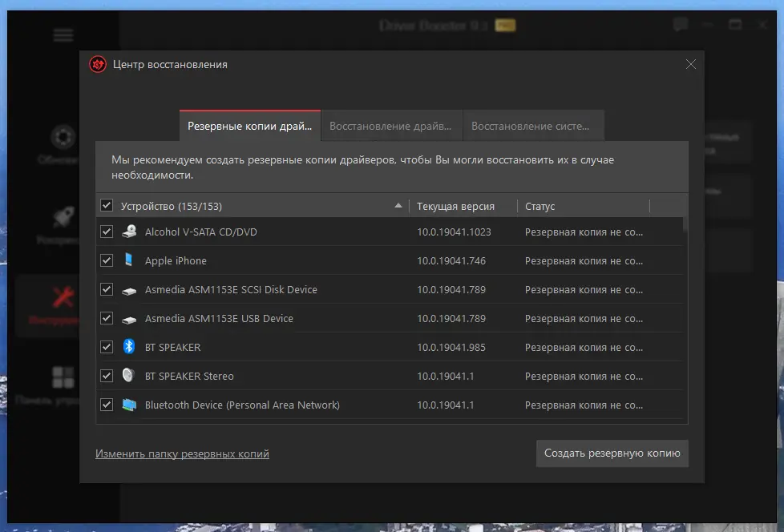Click the Driver Booster logo in dialog title
The height and width of the screenshot is (532, 784).
pos(98,64)
